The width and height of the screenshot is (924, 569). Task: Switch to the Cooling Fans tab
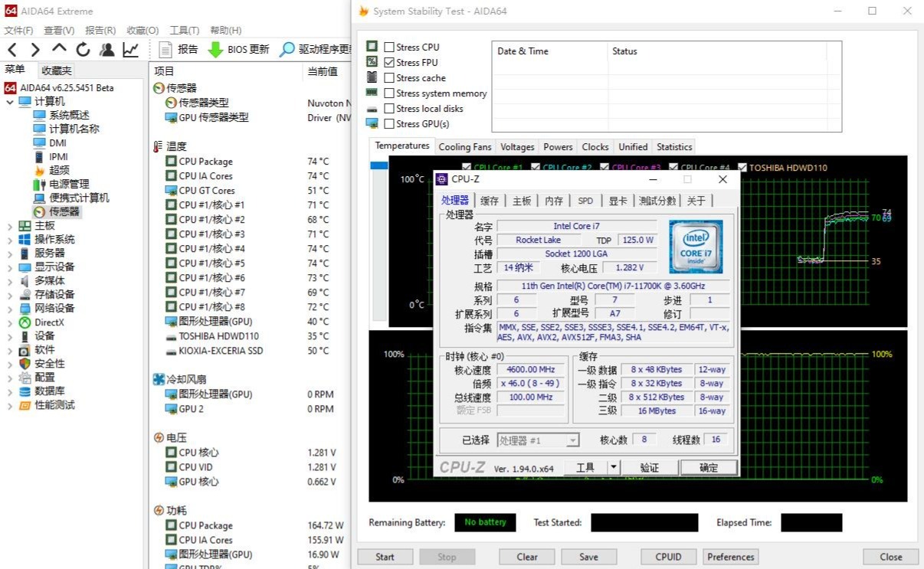[465, 146]
